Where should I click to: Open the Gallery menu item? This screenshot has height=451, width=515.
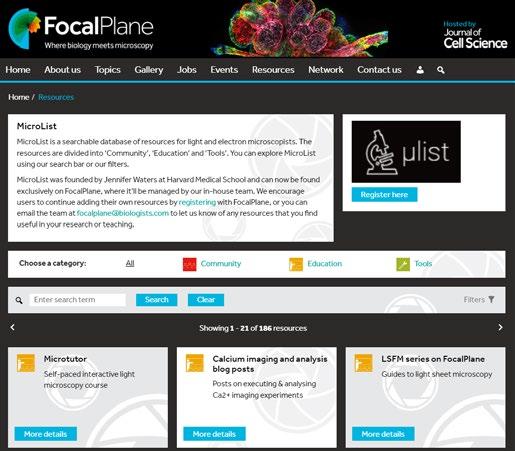point(149,70)
